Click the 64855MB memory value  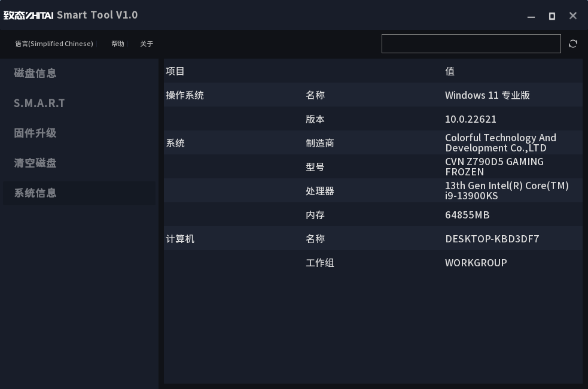point(467,215)
